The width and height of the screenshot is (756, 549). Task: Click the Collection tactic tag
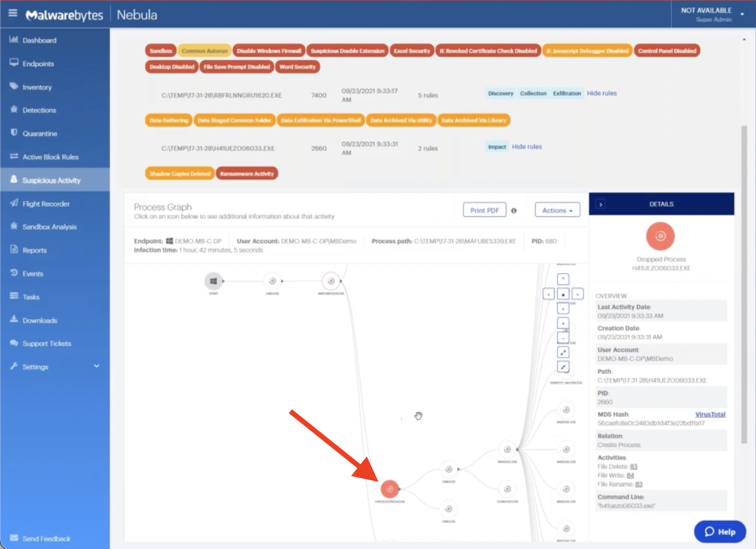533,93
